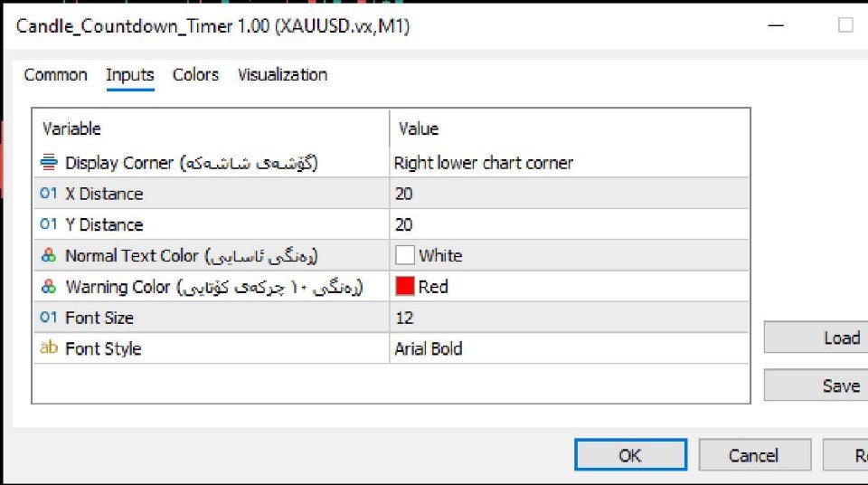Click the Cancel button
The width and height of the screenshot is (868, 485).
point(754,455)
